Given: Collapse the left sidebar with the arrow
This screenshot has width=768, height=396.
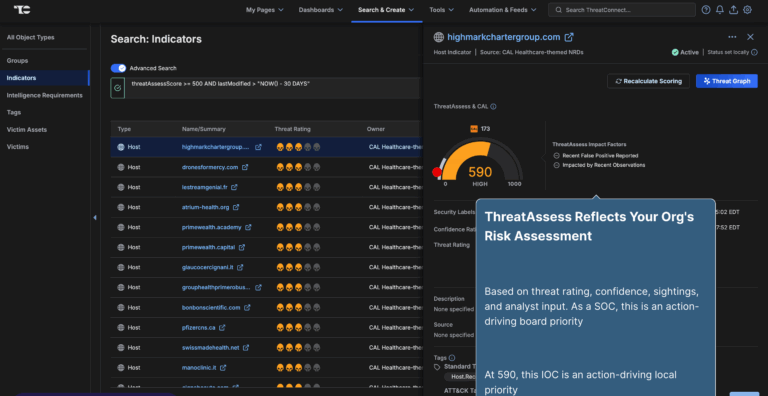Looking at the screenshot, I should (x=95, y=218).
